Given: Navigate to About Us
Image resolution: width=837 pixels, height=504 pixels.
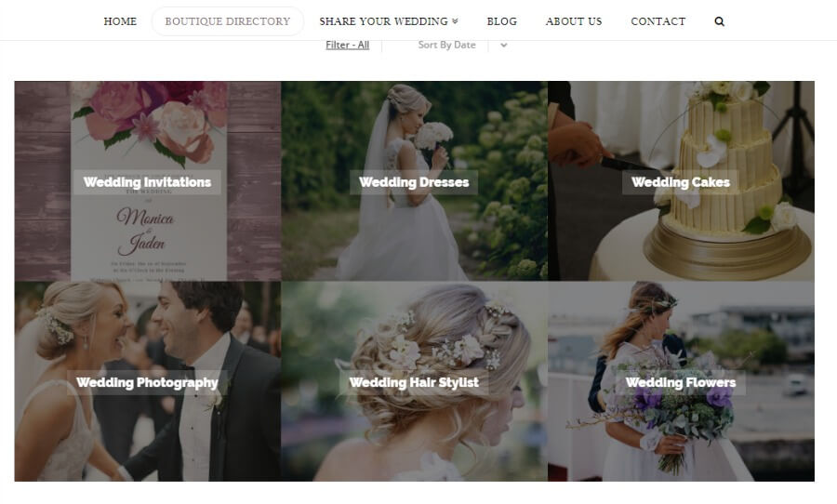Looking at the screenshot, I should [x=573, y=21].
